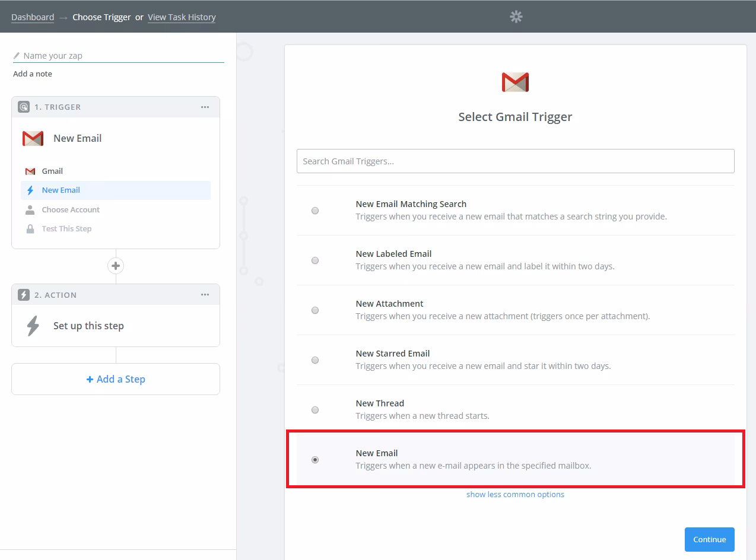Click Add a note link
This screenshot has width=756, height=560.
click(33, 74)
